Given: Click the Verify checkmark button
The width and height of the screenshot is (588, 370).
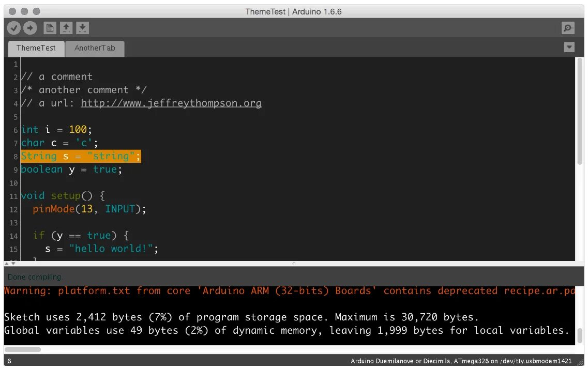Looking at the screenshot, I should point(14,28).
